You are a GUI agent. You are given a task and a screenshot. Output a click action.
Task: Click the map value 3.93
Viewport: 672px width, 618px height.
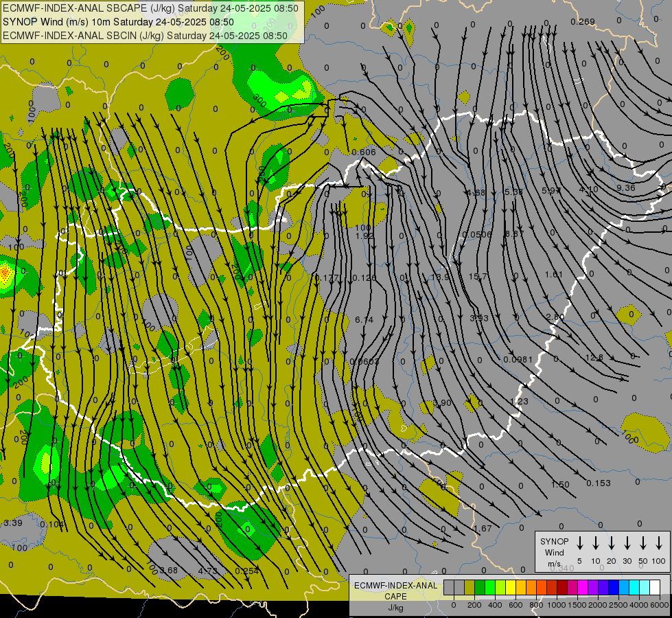coord(478,318)
